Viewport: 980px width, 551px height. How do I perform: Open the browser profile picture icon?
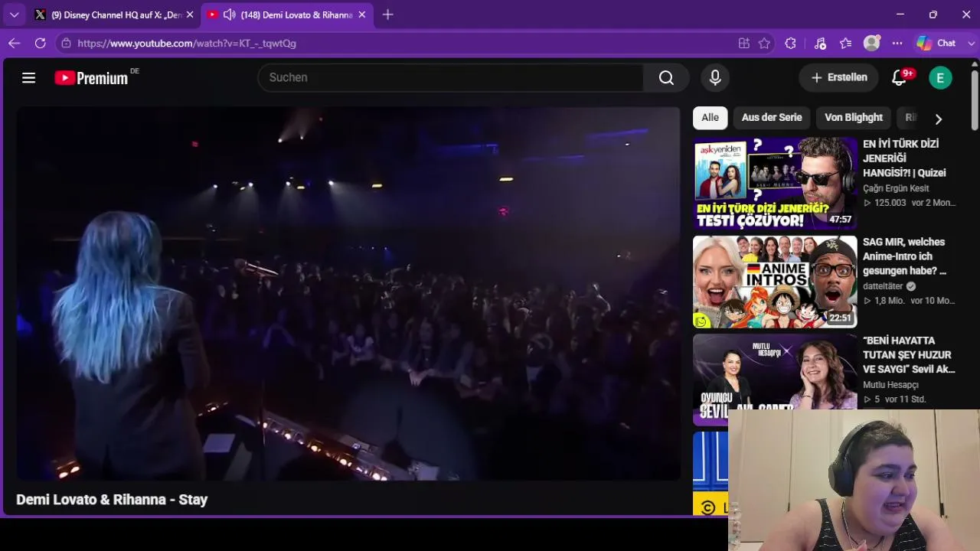871,43
